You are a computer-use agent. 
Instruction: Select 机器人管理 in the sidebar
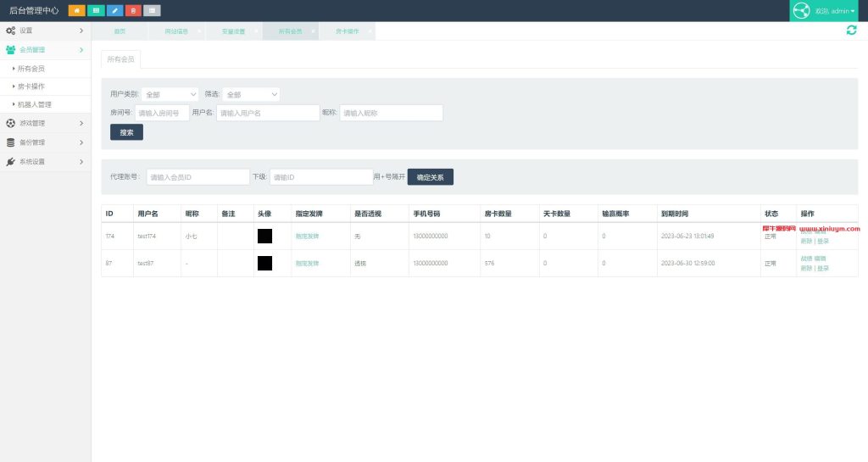35,105
